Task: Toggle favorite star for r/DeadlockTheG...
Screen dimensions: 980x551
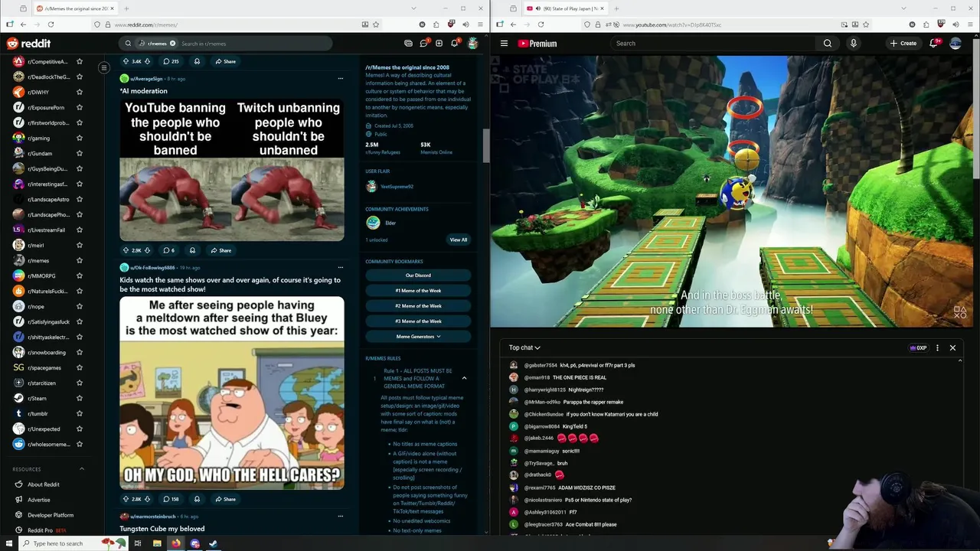Action: 80,77
